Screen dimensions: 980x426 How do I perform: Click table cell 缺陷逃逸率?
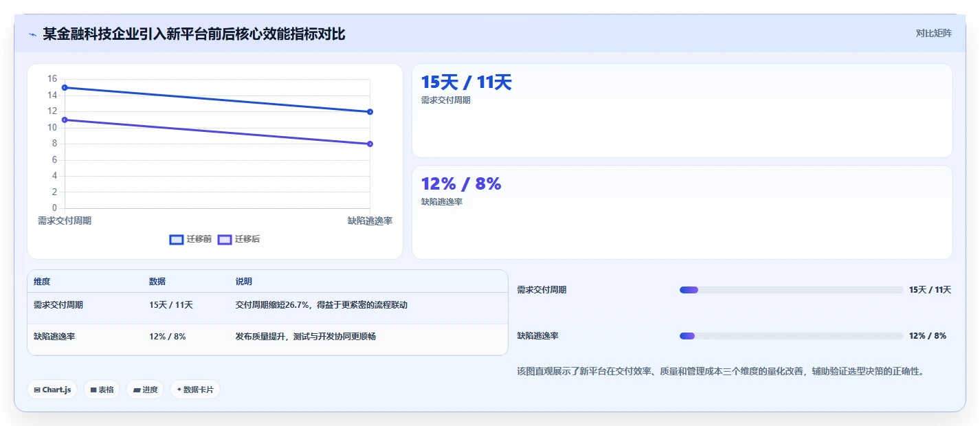(x=54, y=337)
